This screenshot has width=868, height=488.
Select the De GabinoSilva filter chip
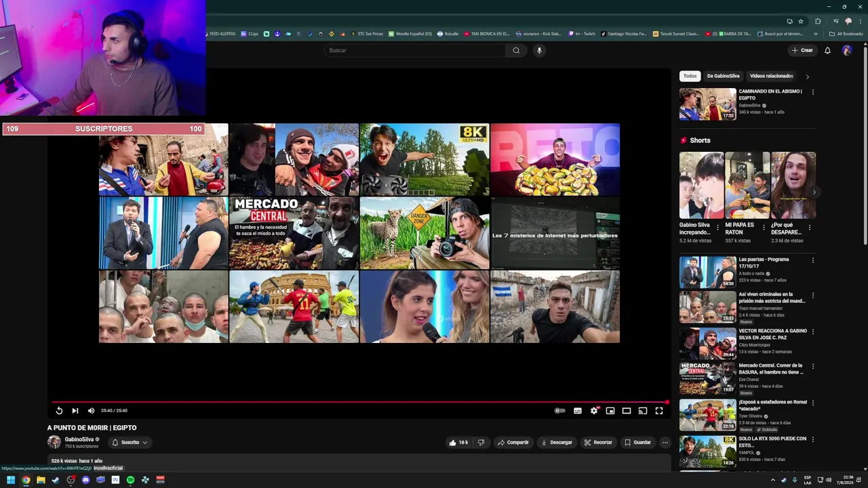tap(723, 76)
